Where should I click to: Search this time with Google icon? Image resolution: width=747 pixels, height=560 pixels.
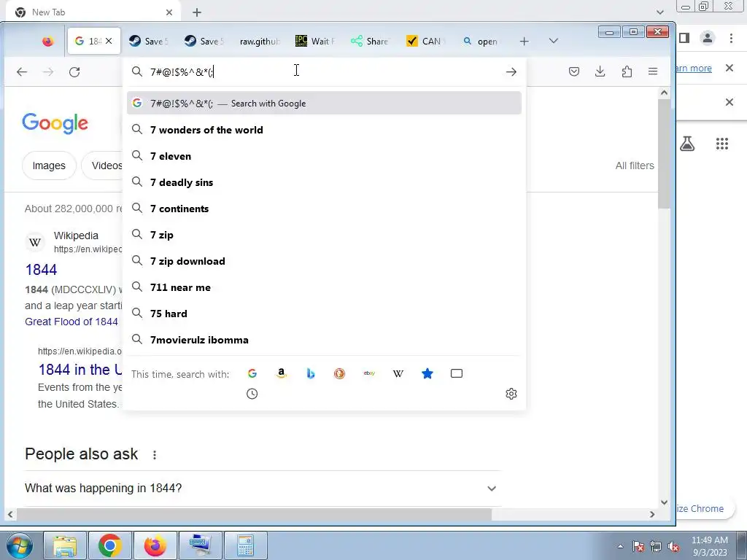[x=252, y=374]
